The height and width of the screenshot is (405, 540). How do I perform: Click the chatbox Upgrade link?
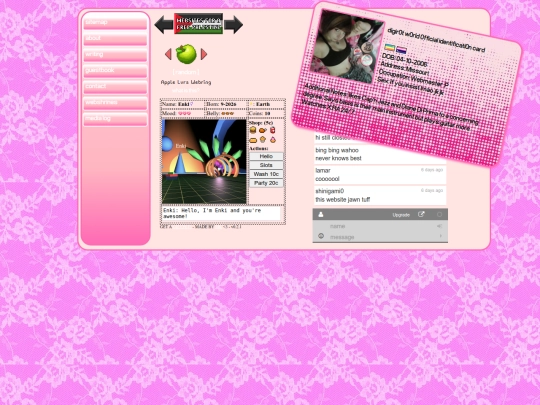(401, 215)
